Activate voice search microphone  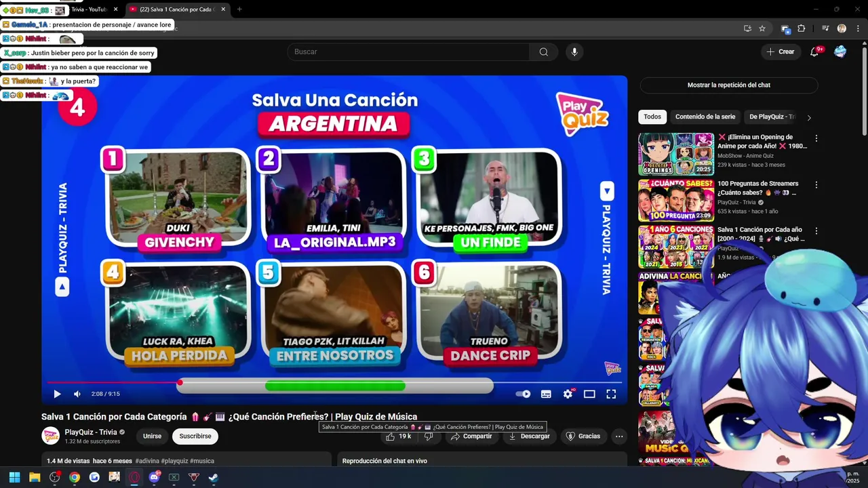[574, 52]
